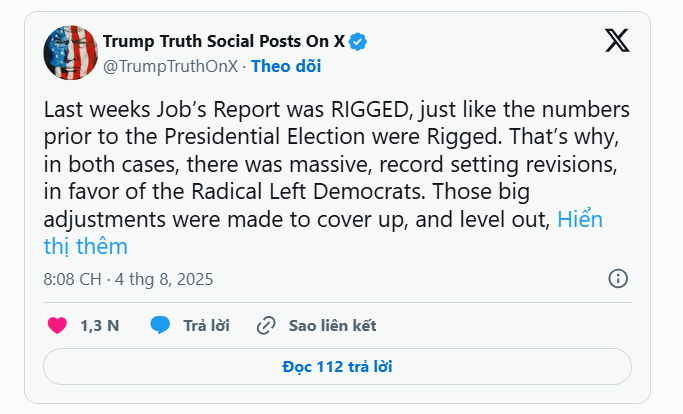This screenshot has height=414, width=683.
Task: Select the Sao liên kết label
Action: pos(333,325)
